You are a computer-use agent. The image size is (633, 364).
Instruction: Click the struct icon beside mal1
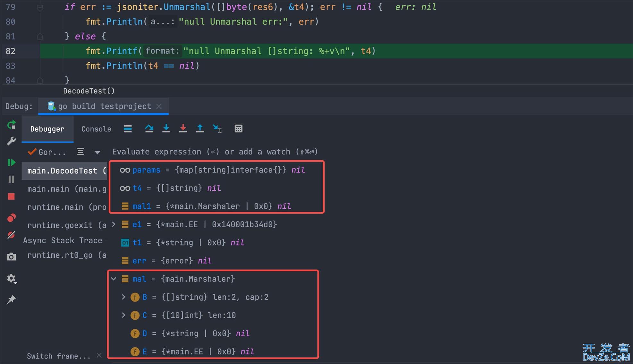125,206
